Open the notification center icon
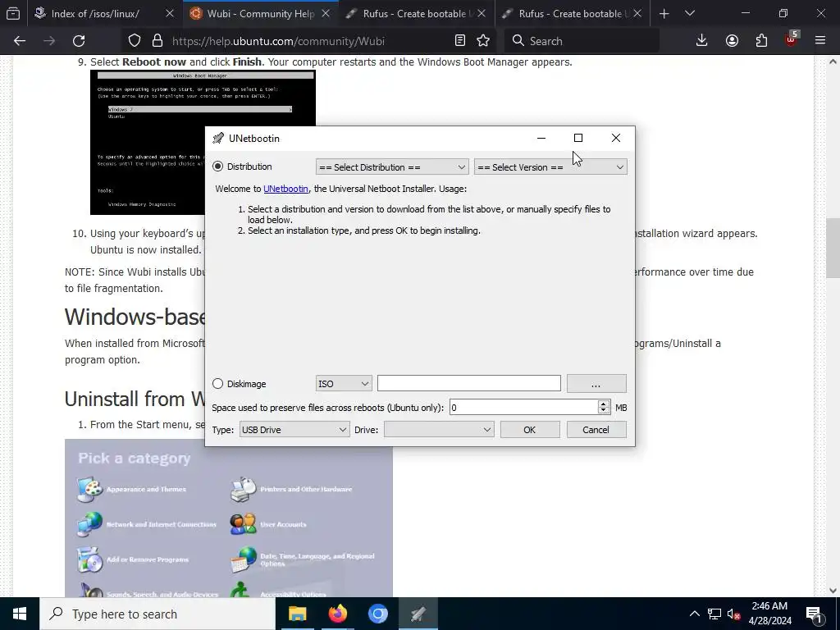Image resolution: width=840 pixels, height=630 pixels. tap(815, 614)
